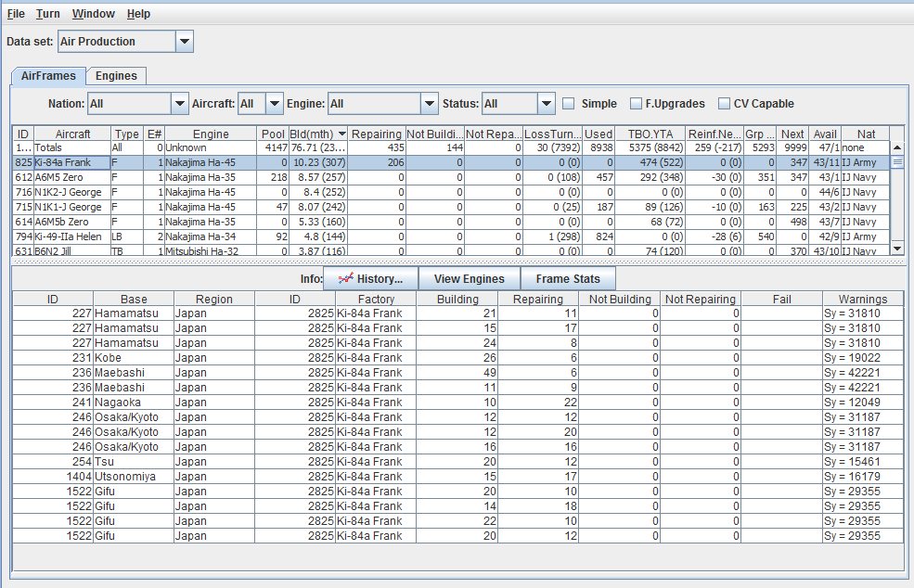
Task: Toggle the F.Upgrades checkbox
Action: click(636, 104)
